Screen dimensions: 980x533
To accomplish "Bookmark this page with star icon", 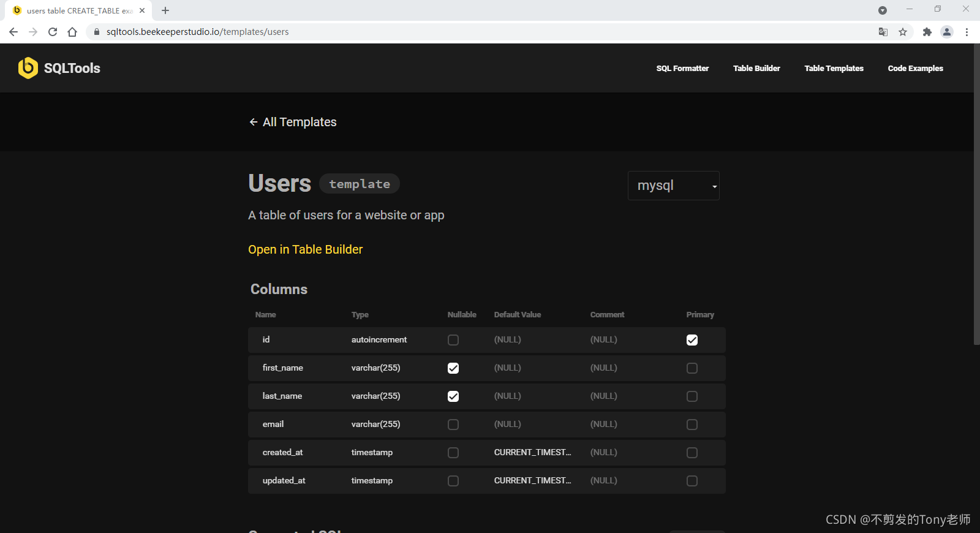I will point(903,32).
